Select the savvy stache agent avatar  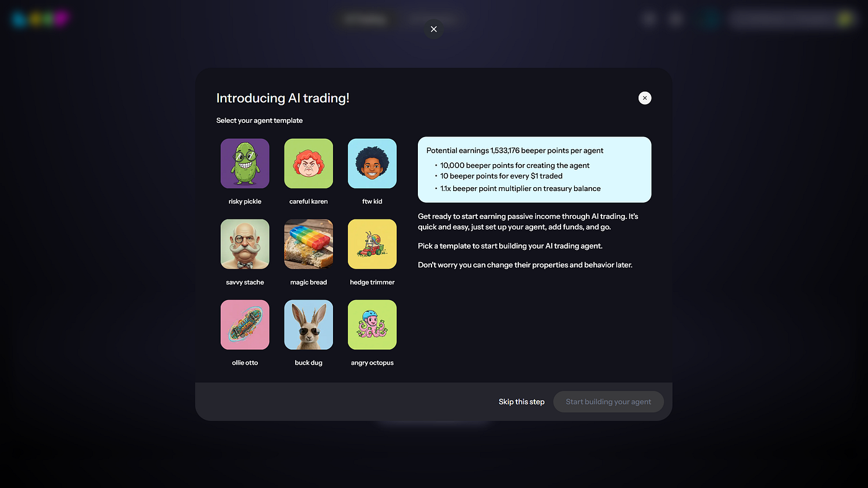point(245,244)
